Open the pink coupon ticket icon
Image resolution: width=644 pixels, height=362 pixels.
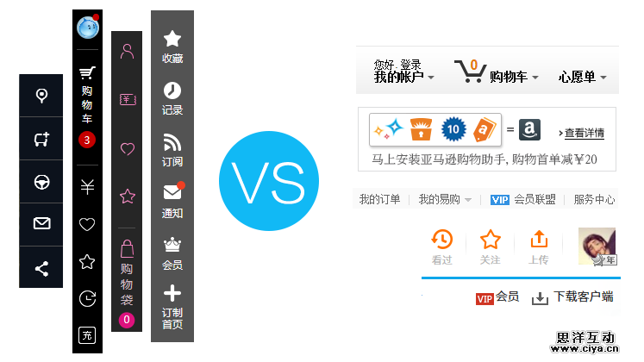[x=128, y=100]
